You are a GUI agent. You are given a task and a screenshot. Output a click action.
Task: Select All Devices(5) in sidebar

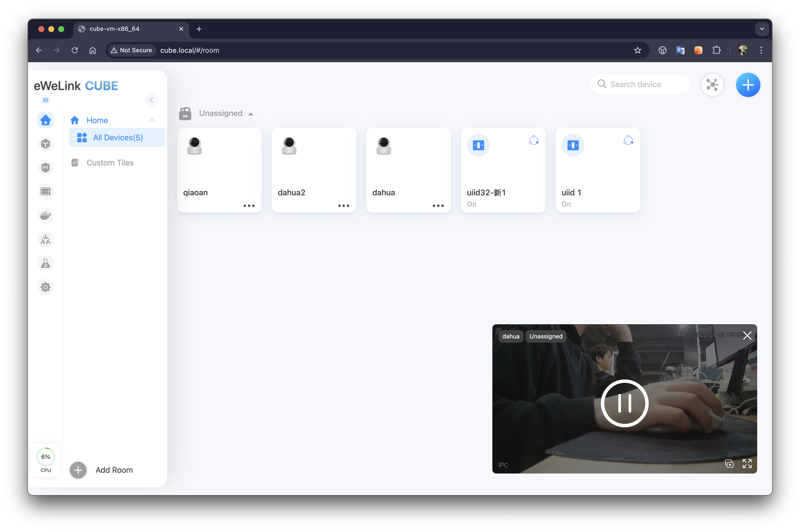click(117, 137)
